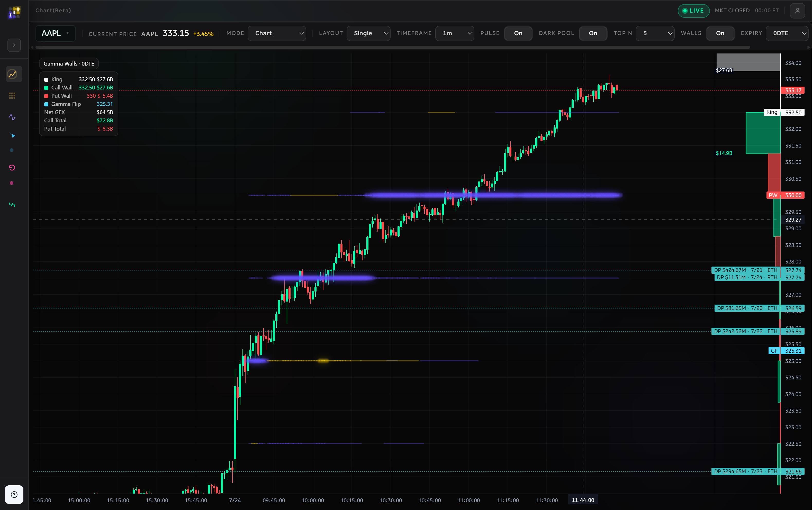Click the 329.27 crosshair price label

click(793, 220)
